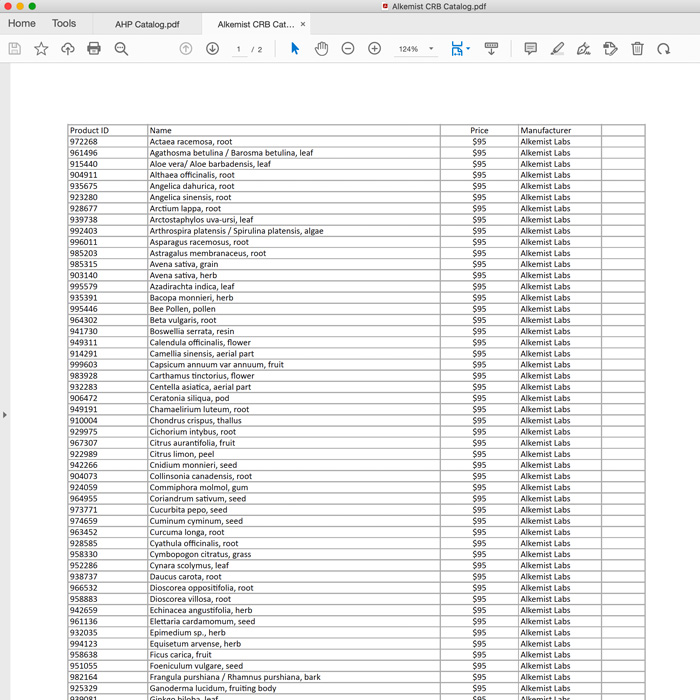Click the cloud upload icon
This screenshot has width=700, height=700.
tap(68, 49)
